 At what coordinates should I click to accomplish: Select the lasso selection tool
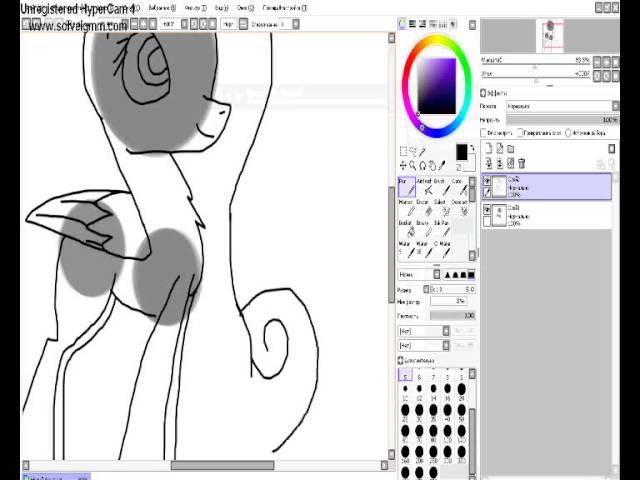tap(413, 151)
